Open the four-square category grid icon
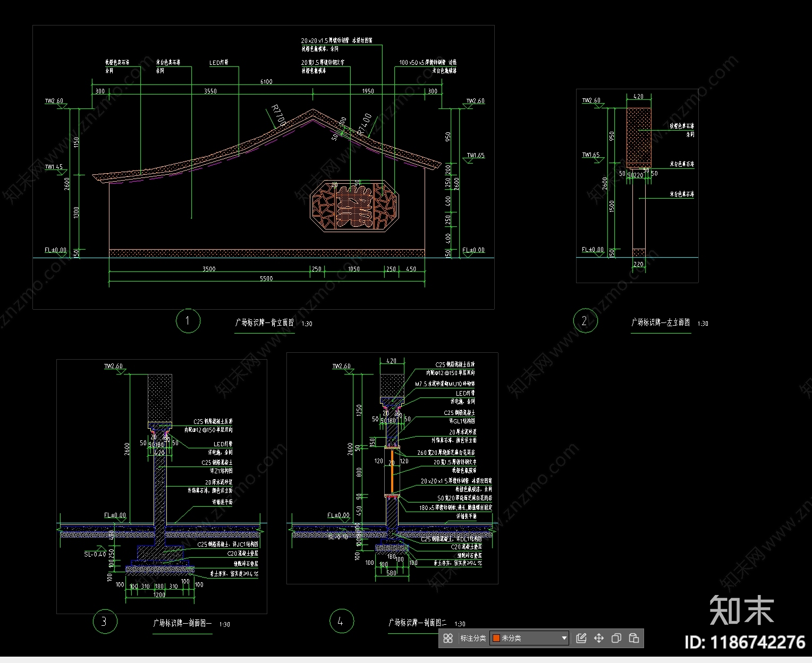This screenshot has width=812, height=663. pyautogui.click(x=448, y=638)
